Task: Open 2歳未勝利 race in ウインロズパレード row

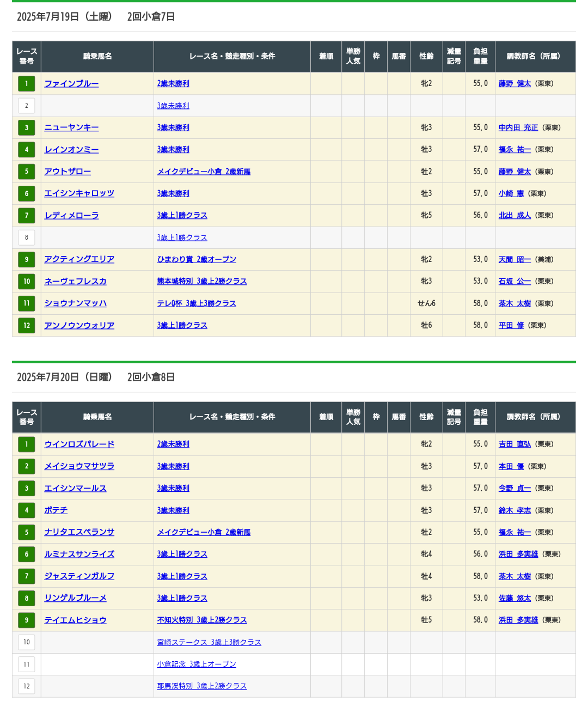Action: point(173,444)
